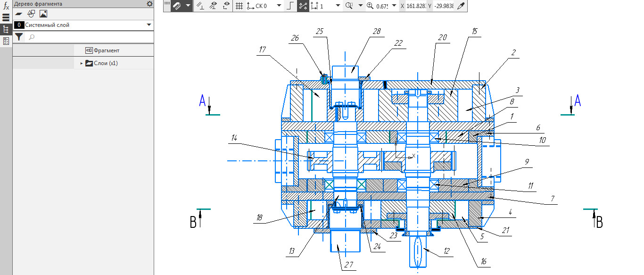644x275 pixels.
Task: Open tree panel settings gear
Action: click(149, 4)
